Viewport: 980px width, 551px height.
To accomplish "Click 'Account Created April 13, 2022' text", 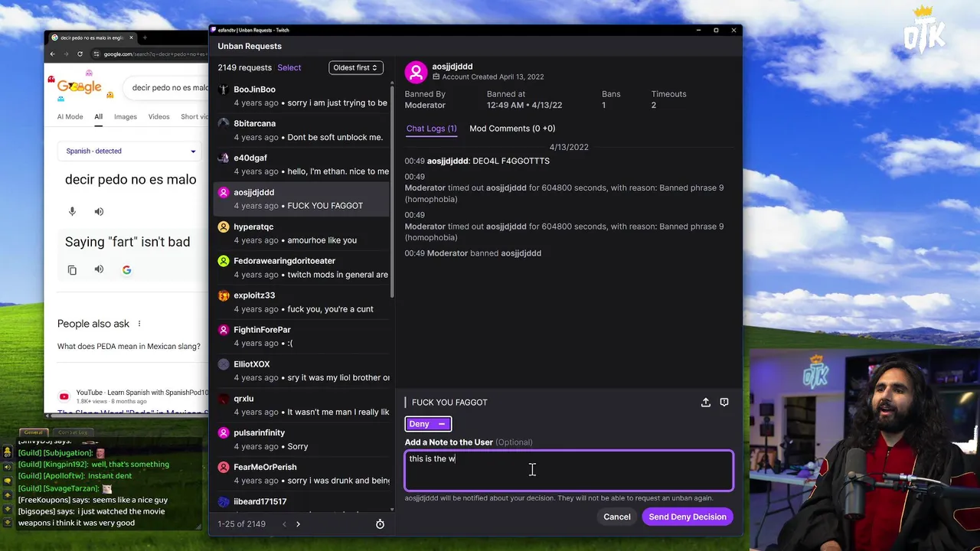I will click(493, 77).
